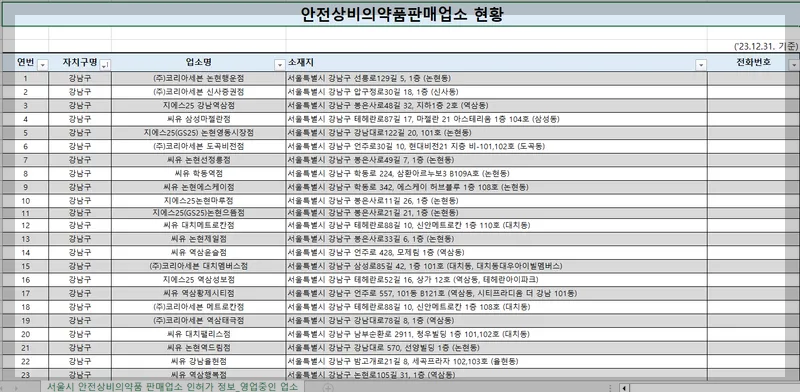Select address 학동로 224, 삼환아르누보3
Viewport: 800px width, 392px height.
[496, 174]
